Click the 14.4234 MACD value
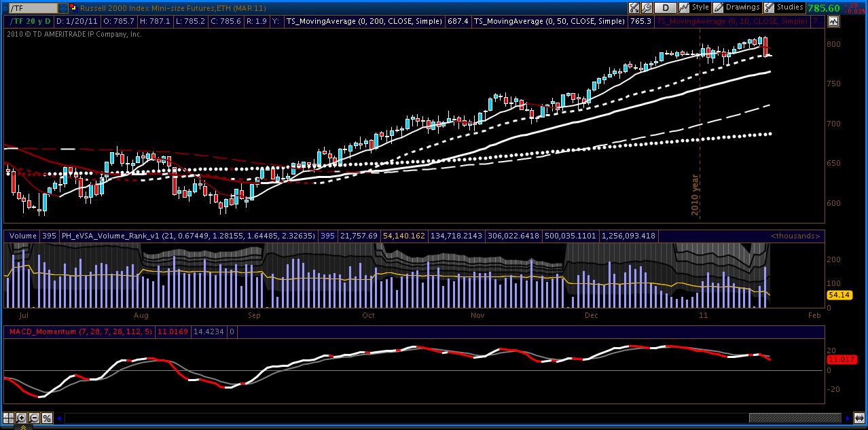This screenshot has width=868, height=430. pos(210,332)
